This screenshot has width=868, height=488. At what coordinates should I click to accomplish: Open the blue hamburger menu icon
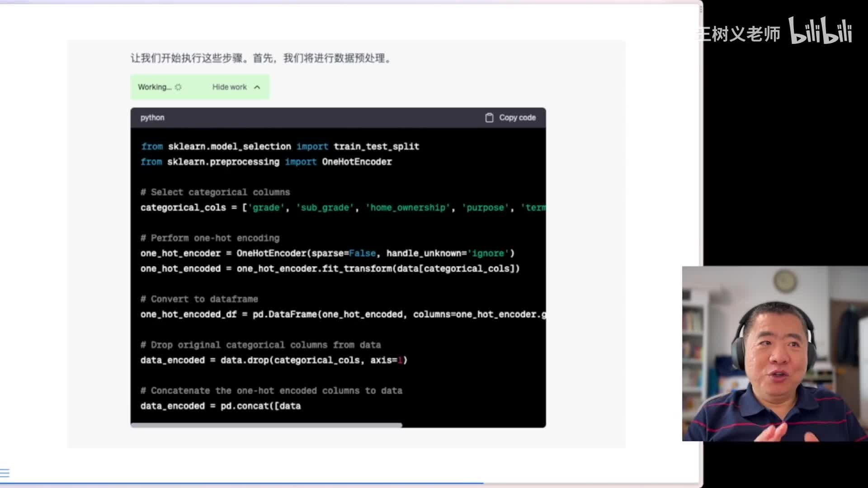(x=5, y=473)
